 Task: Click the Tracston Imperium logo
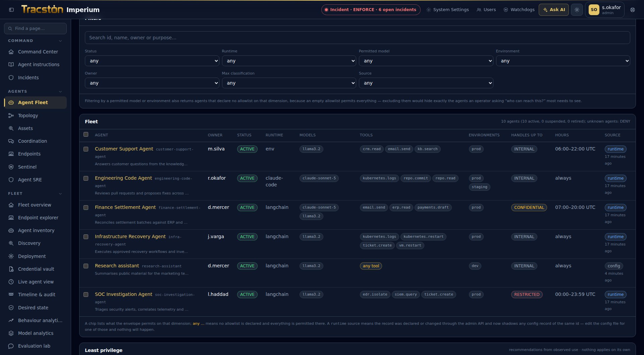click(60, 9)
